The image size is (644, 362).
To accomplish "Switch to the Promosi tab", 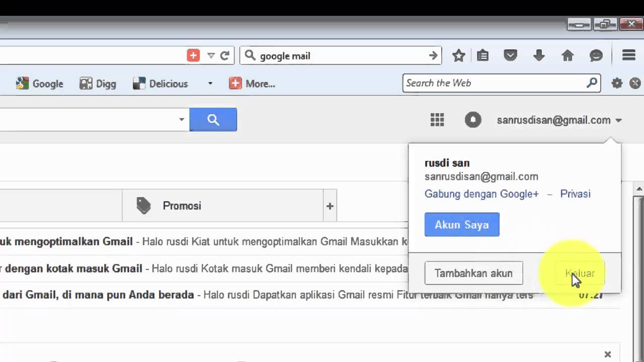I will click(x=222, y=205).
